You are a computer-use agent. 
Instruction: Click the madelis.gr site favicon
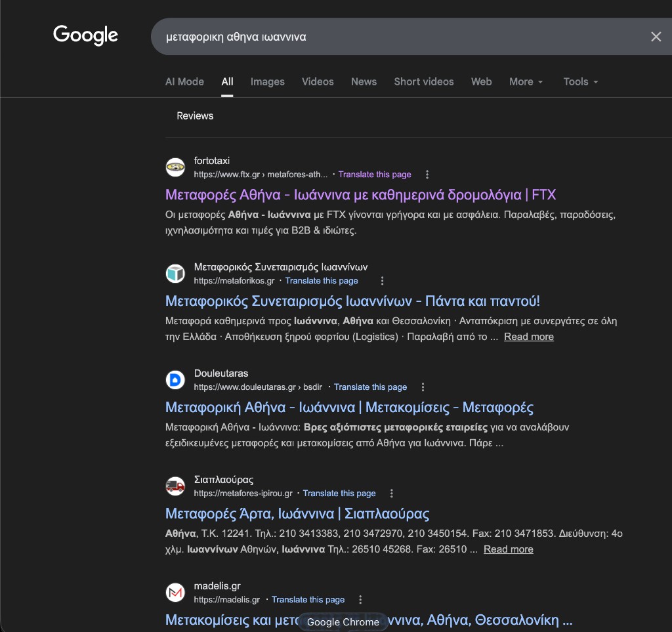point(175,593)
